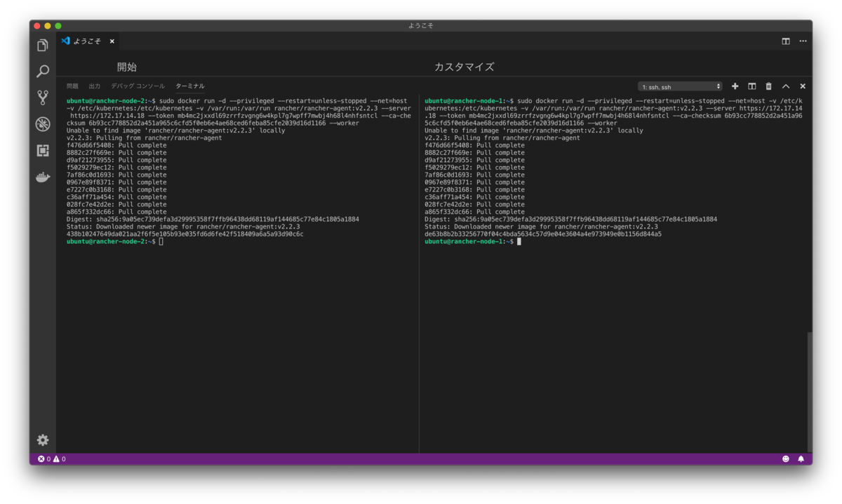The image size is (842, 504).
Task: Open the Docker view in activity bar
Action: click(43, 177)
